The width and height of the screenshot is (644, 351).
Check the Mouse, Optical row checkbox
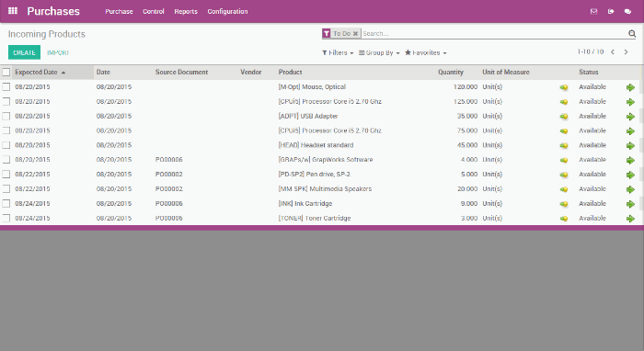tap(6, 87)
